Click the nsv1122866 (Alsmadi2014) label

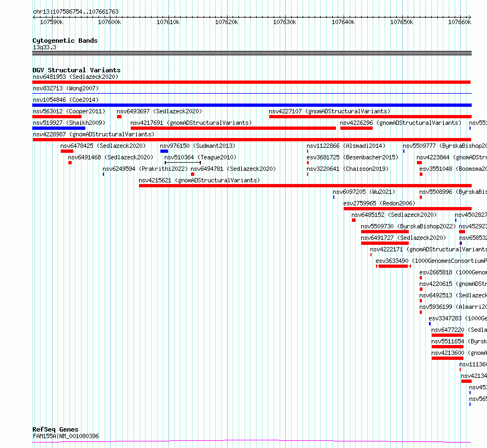pyautogui.click(x=346, y=146)
